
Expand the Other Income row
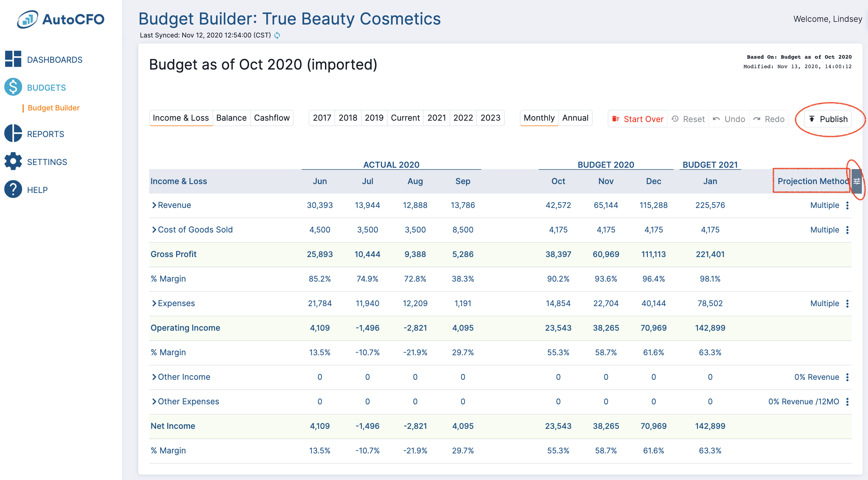[x=154, y=377]
